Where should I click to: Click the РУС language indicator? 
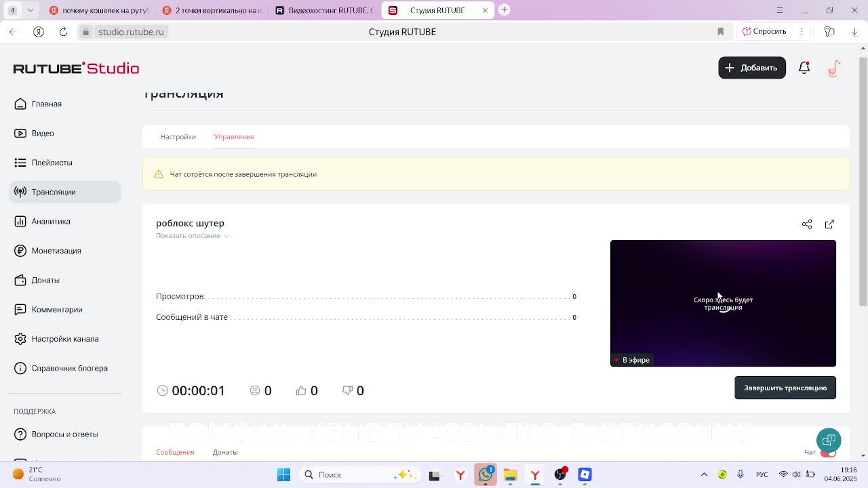tap(762, 474)
